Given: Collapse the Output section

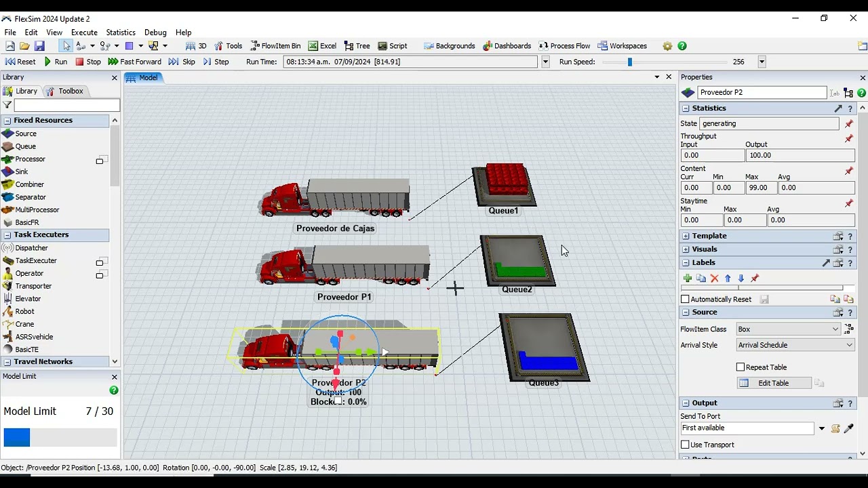Looking at the screenshot, I should [x=686, y=403].
